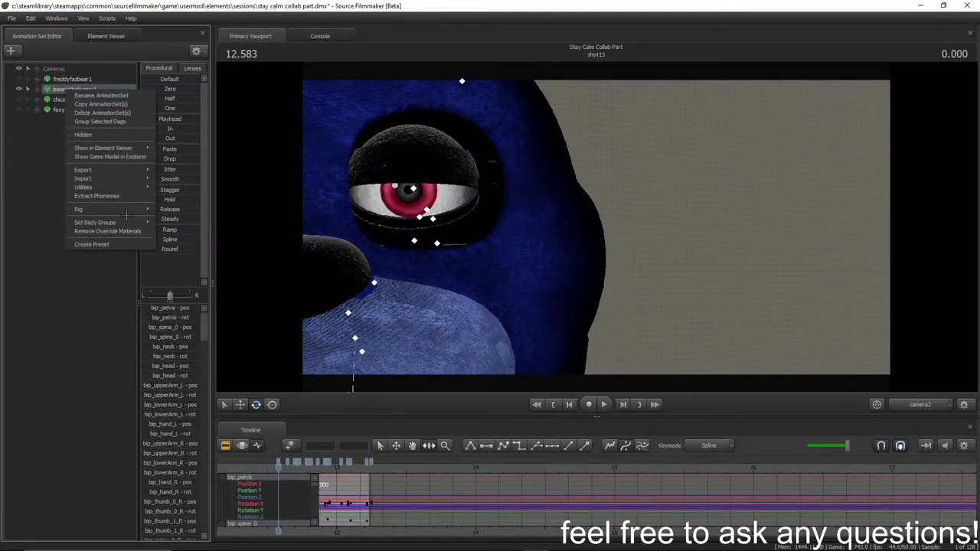Click the Jitter procedural button

click(x=170, y=169)
